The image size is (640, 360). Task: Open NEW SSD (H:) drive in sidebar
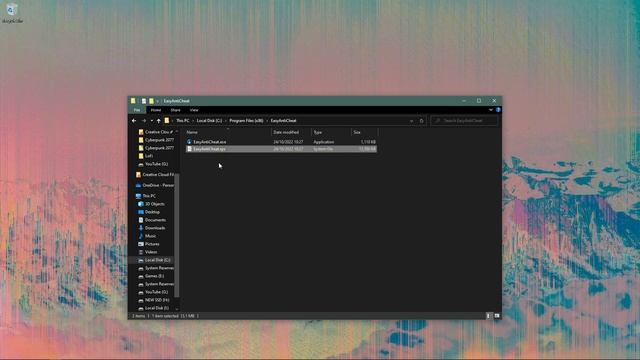pyautogui.click(x=153, y=300)
